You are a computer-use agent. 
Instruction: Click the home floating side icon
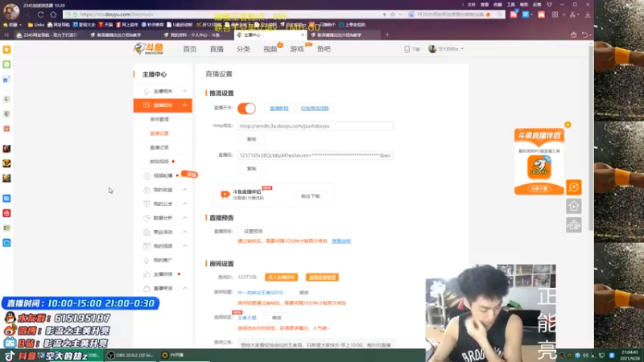point(574,206)
